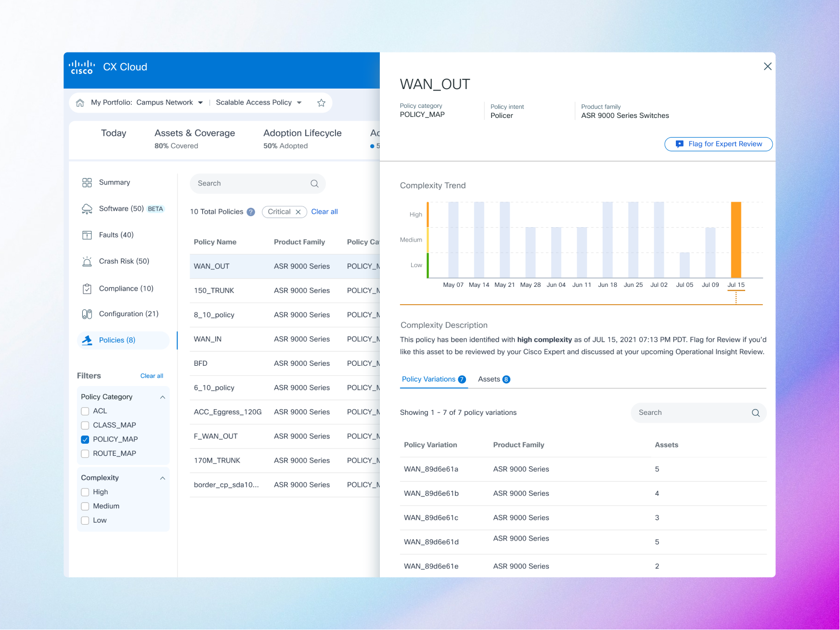
Task: Click the Faults sidebar icon
Action: tap(87, 235)
